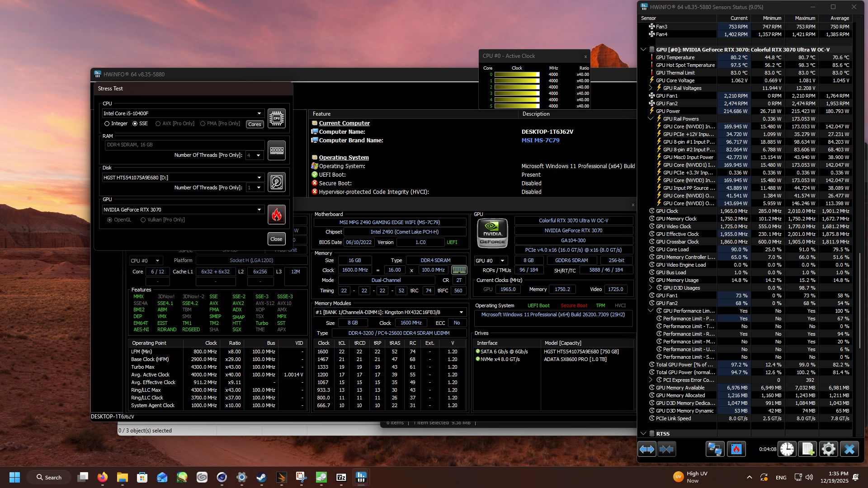Image resolution: width=868 pixels, height=488 pixels.
Task: Click the NVIDIA GeForce logo in GPU panel
Action: [492, 233]
